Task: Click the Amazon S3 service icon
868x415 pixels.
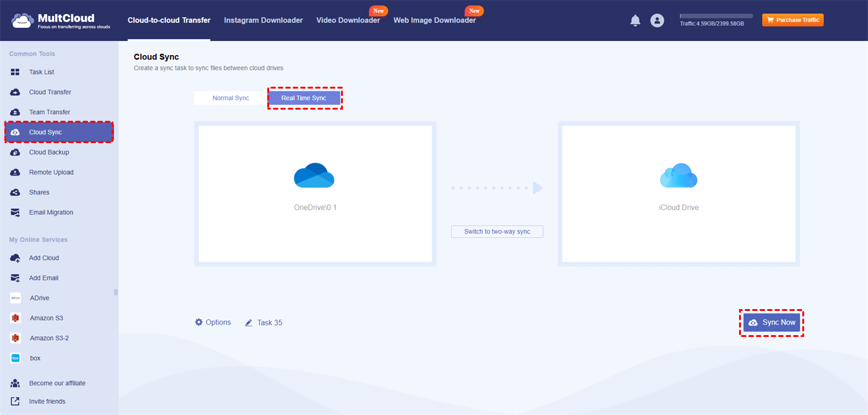Action: click(x=15, y=318)
